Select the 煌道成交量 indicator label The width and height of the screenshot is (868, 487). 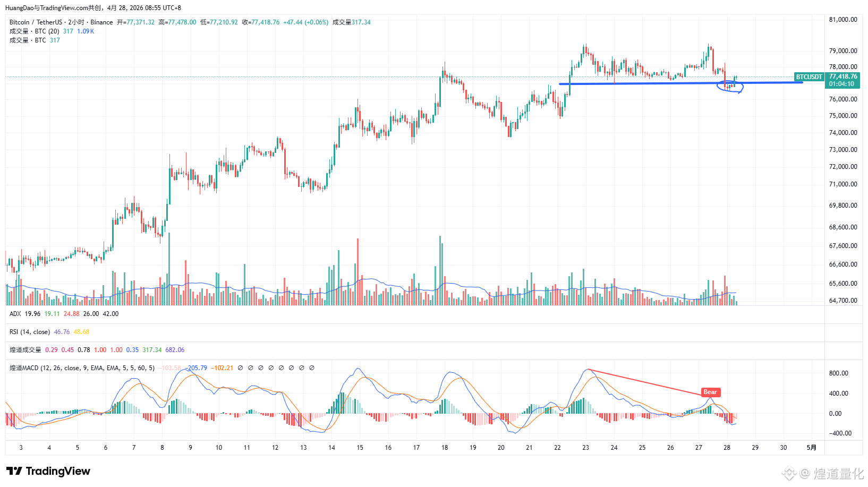[x=25, y=350]
